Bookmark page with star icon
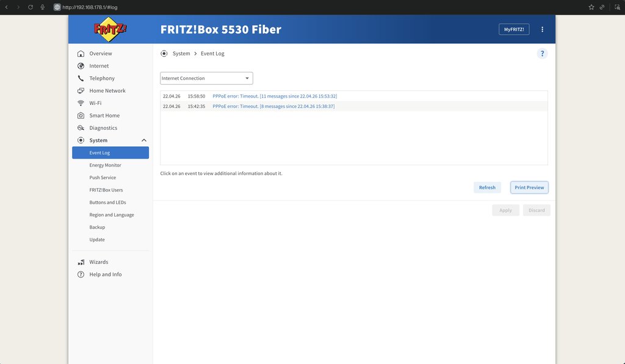This screenshot has width=625, height=364. click(591, 7)
